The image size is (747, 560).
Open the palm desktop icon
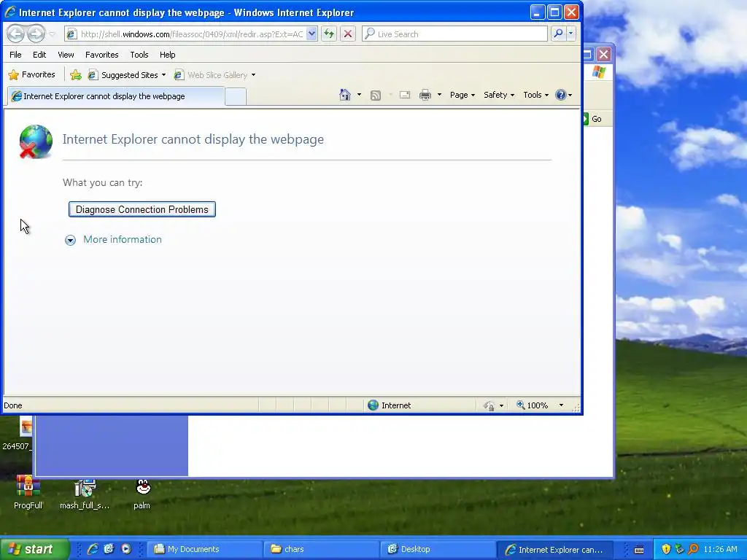point(142,494)
